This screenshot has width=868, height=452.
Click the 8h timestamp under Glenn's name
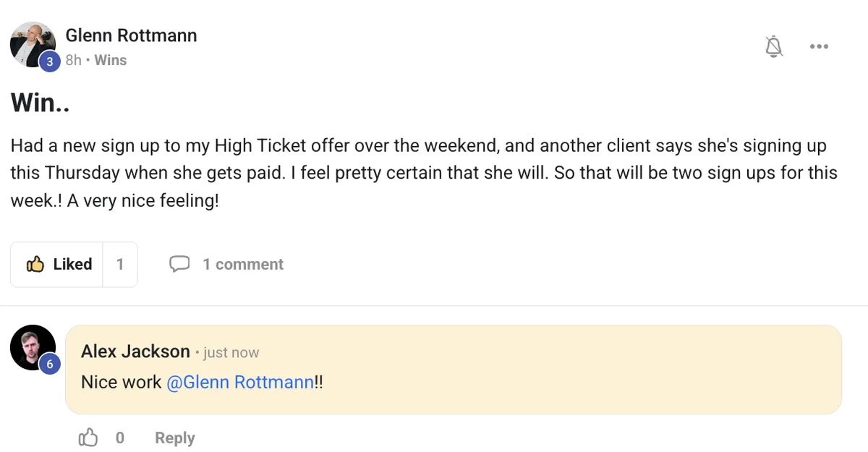coord(72,60)
